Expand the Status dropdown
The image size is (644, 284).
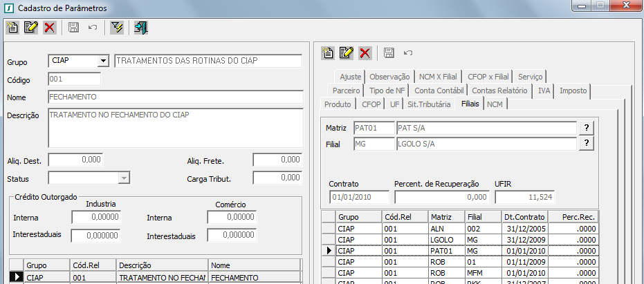[x=124, y=178]
